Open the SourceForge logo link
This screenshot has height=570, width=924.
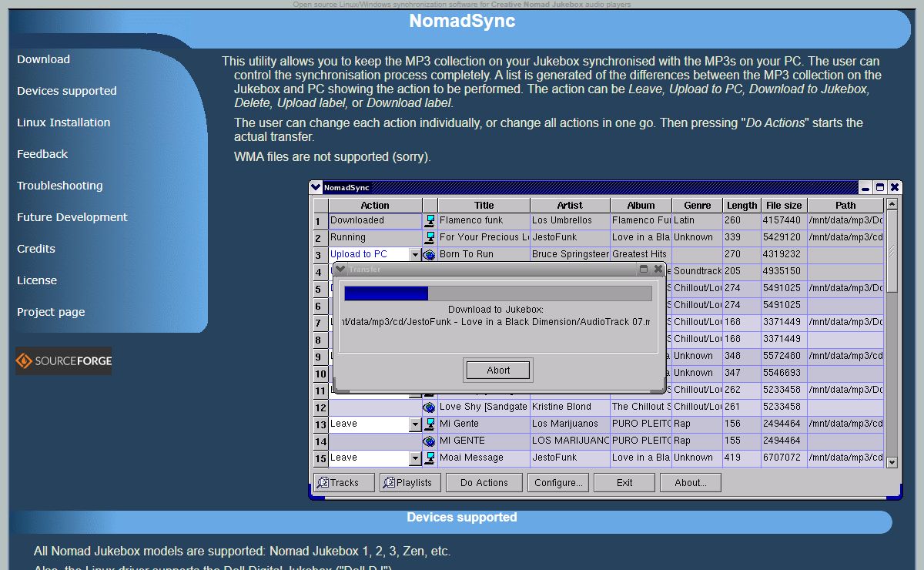[64, 360]
